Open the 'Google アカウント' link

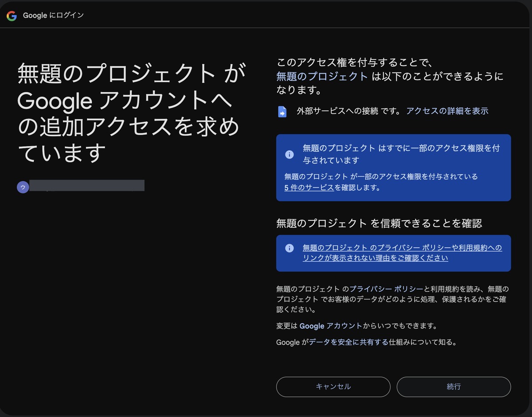[x=331, y=326]
